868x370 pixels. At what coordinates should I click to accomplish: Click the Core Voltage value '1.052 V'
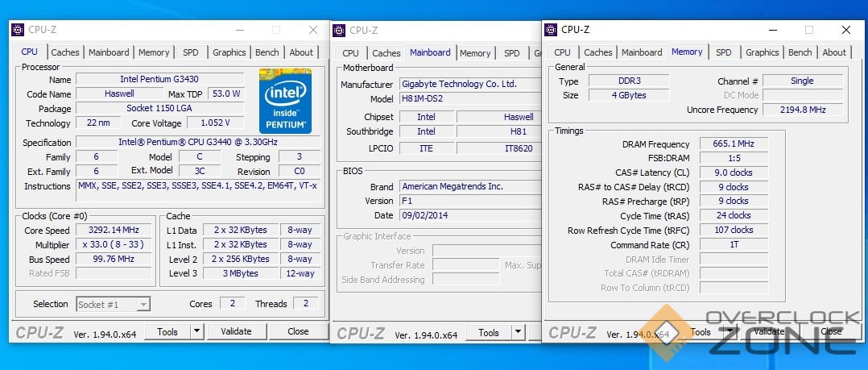[x=217, y=123]
